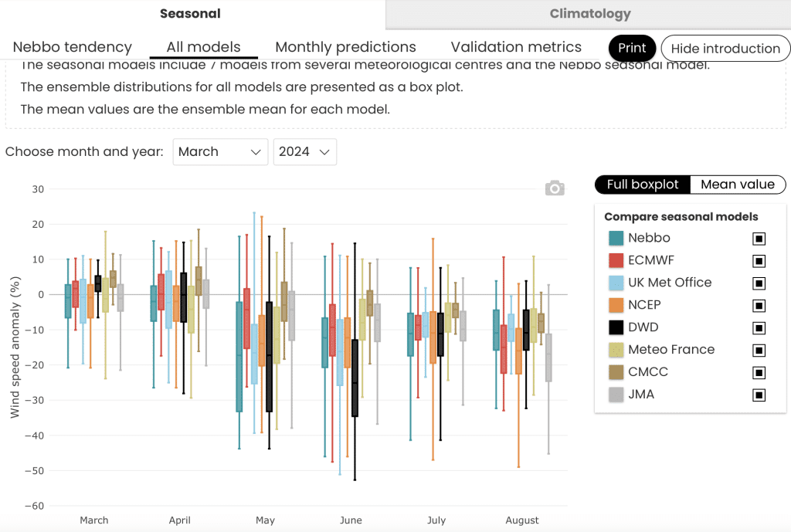Toggle the DWD model checkbox
791x532 pixels.
pos(759,328)
